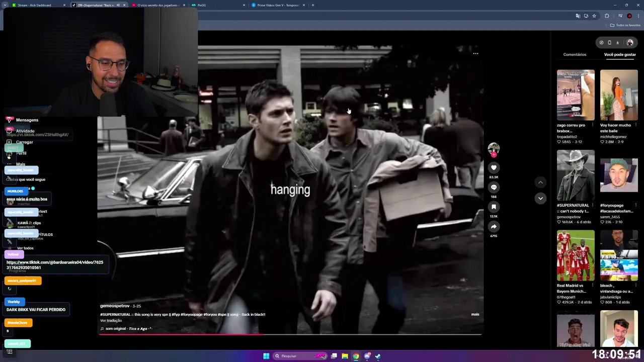Open Chrome three-dot menu
The width and height of the screenshot is (644, 362).
638,16
